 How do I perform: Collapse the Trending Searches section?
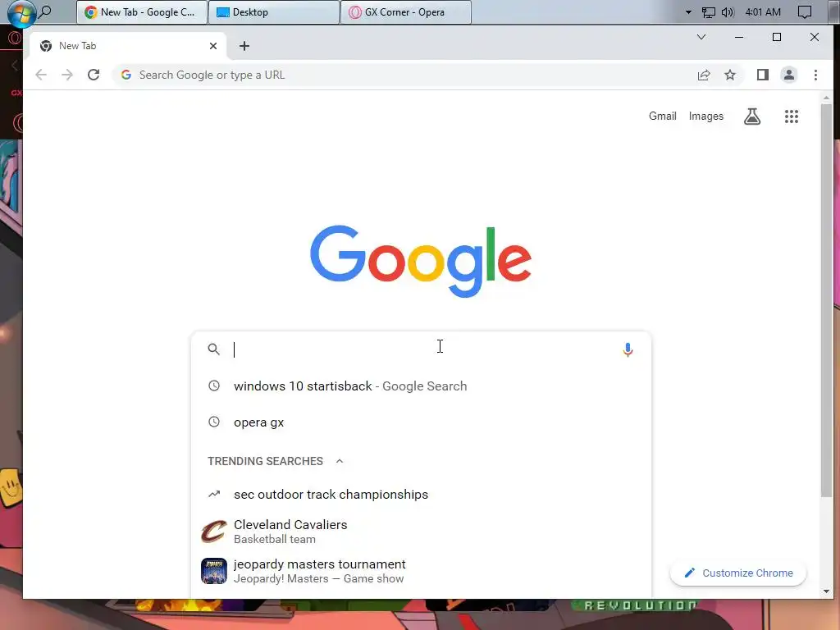(339, 461)
